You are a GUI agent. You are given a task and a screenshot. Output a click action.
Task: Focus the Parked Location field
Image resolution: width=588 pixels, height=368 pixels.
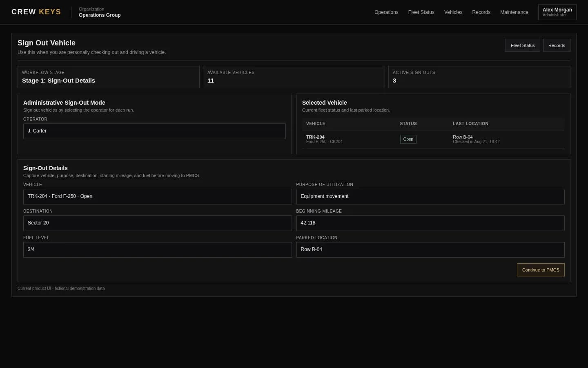[x=430, y=250]
